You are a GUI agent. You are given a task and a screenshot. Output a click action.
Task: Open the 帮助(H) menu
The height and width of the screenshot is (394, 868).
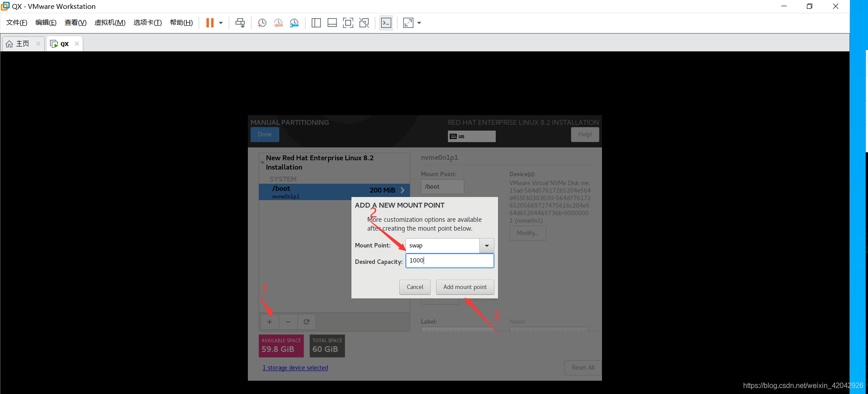coord(181,23)
